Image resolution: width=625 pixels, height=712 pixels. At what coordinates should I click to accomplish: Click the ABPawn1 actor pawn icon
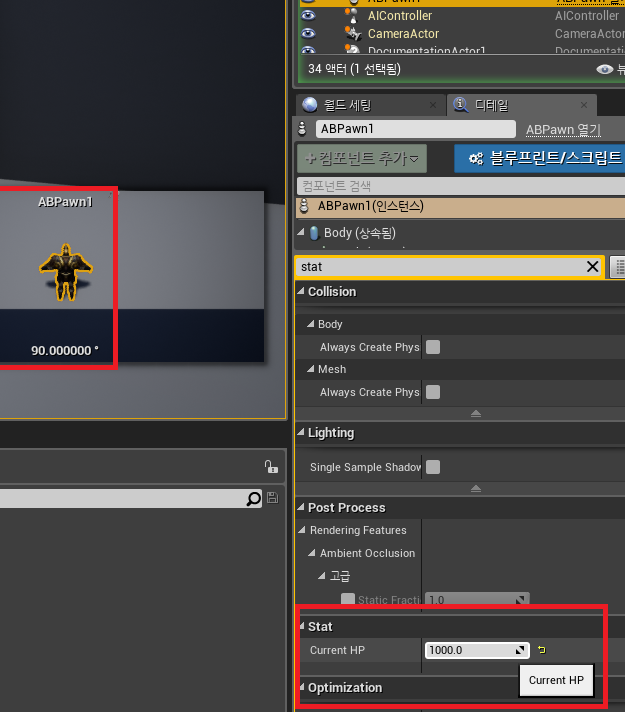(x=302, y=129)
